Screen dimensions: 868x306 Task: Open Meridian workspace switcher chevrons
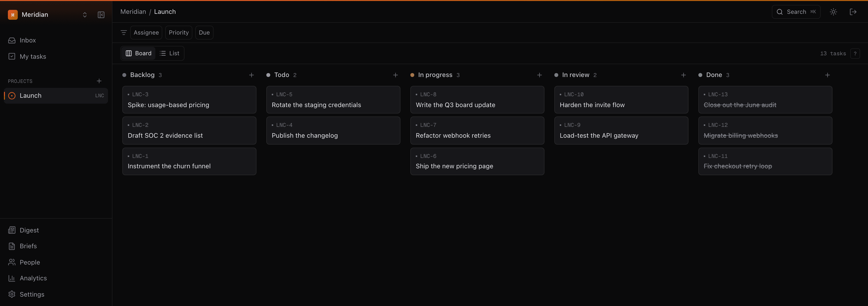point(85,15)
